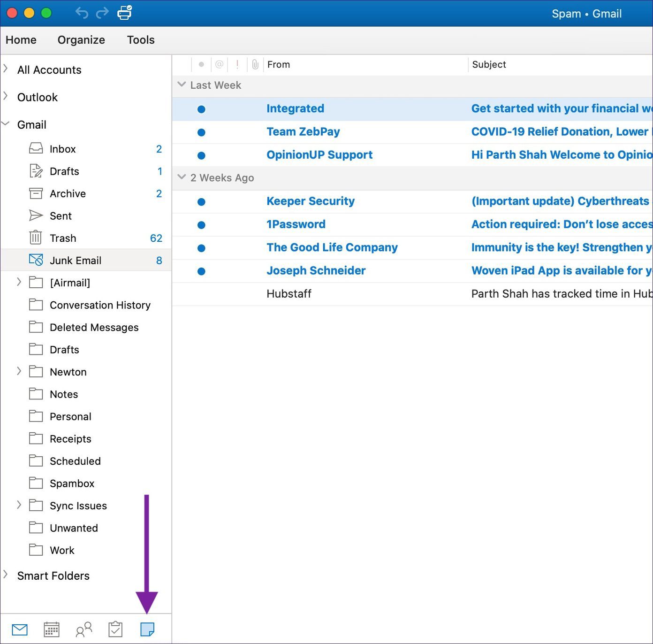Open the People contacts view icon

pyautogui.click(x=84, y=629)
